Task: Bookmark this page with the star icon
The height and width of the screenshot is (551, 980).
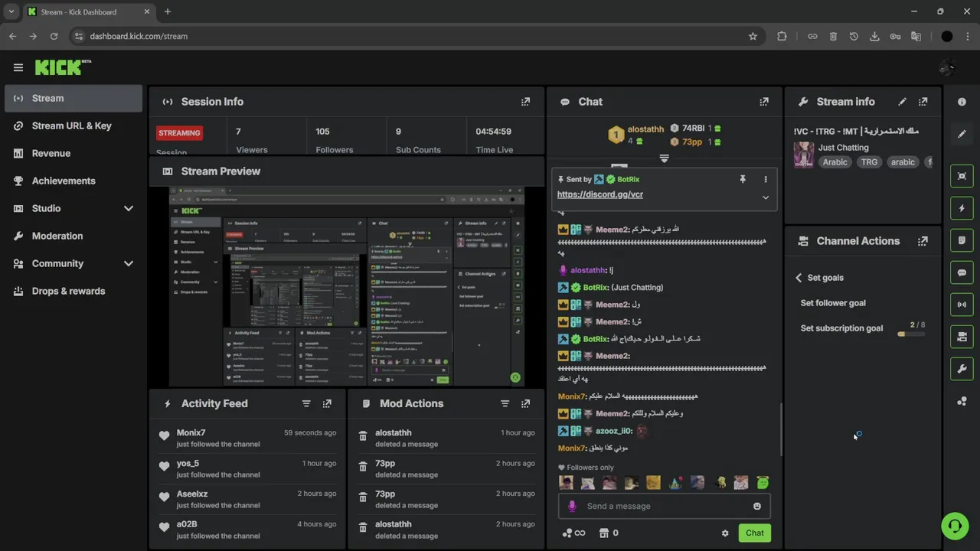Action: point(753,36)
